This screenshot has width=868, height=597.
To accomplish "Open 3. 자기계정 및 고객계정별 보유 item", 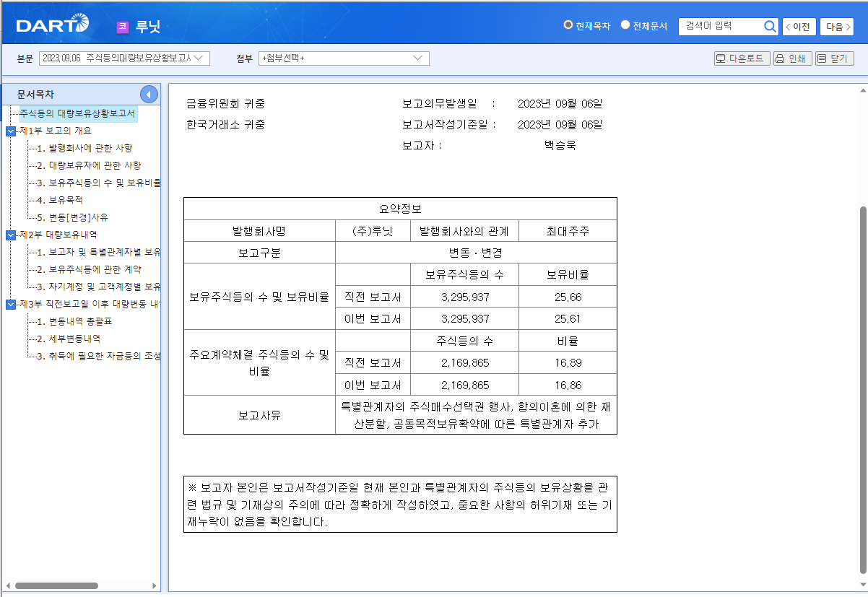I will point(98,287).
